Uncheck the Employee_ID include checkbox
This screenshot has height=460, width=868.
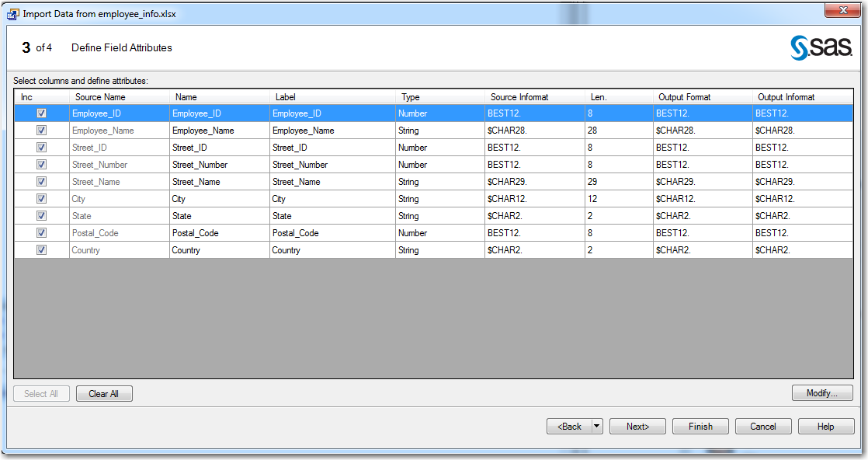[41, 113]
